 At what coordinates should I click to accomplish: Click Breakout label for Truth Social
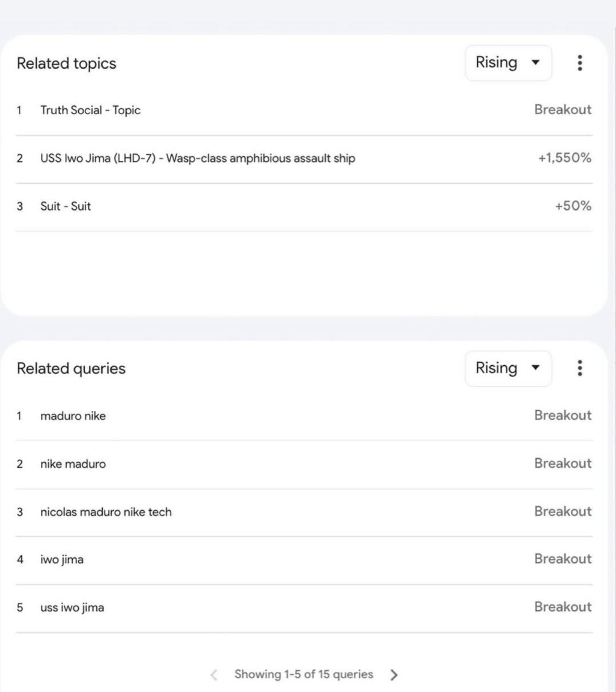(563, 110)
